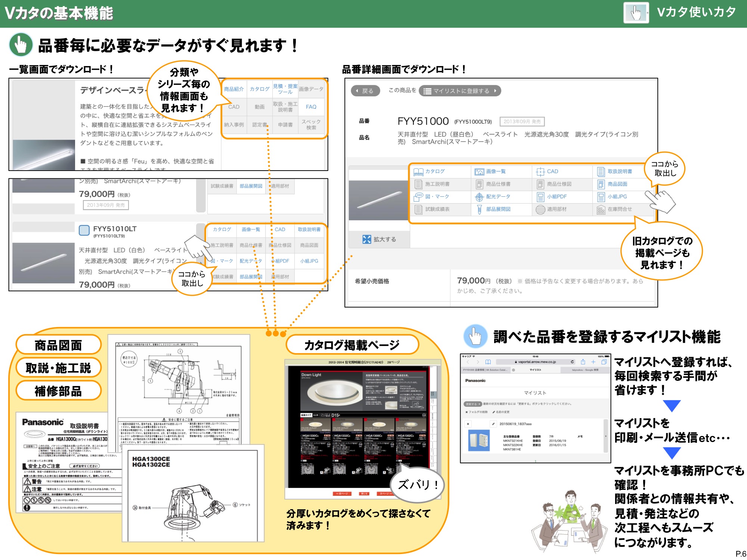This screenshot has width=747, height=560.
Task: Switch to the マイリスト browser tab
Action: click(535, 370)
